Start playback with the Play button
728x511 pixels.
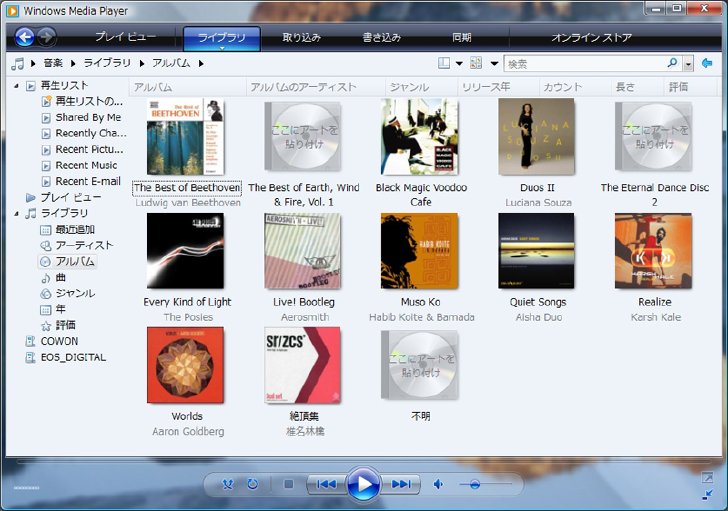pos(364,484)
